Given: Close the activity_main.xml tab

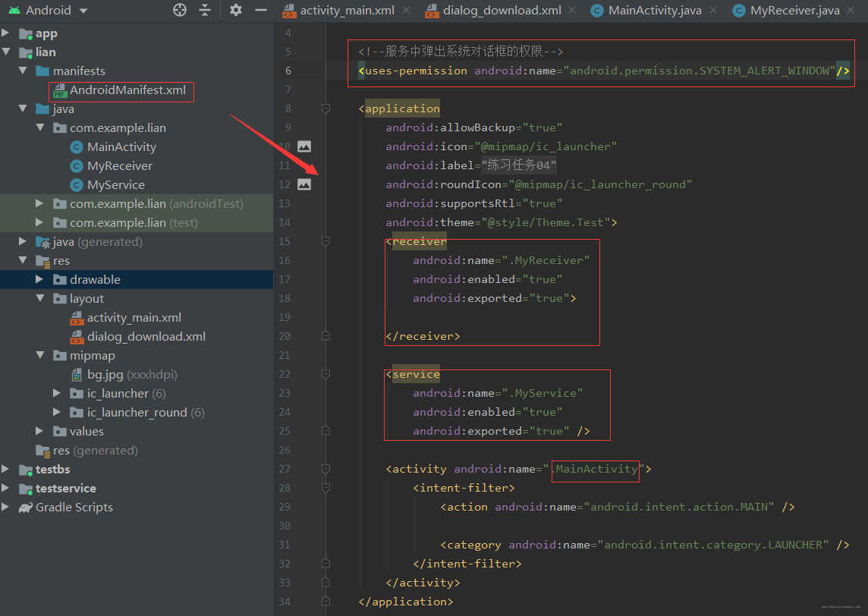Looking at the screenshot, I should pos(407,11).
